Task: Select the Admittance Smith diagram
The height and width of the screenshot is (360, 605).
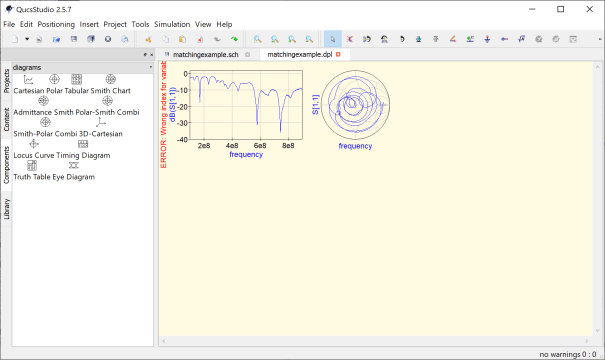Action: pos(43,106)
